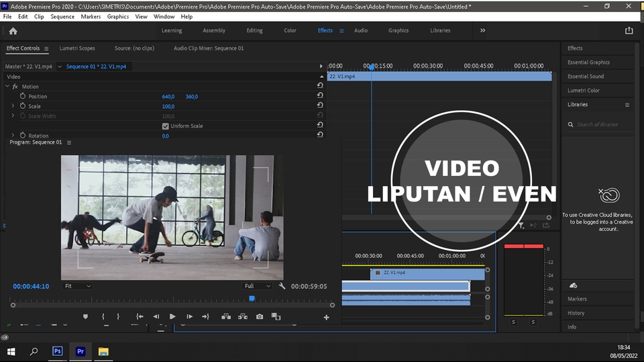Solo the right audio meter channel
This screenshot has width=644, height=362.
533,322
